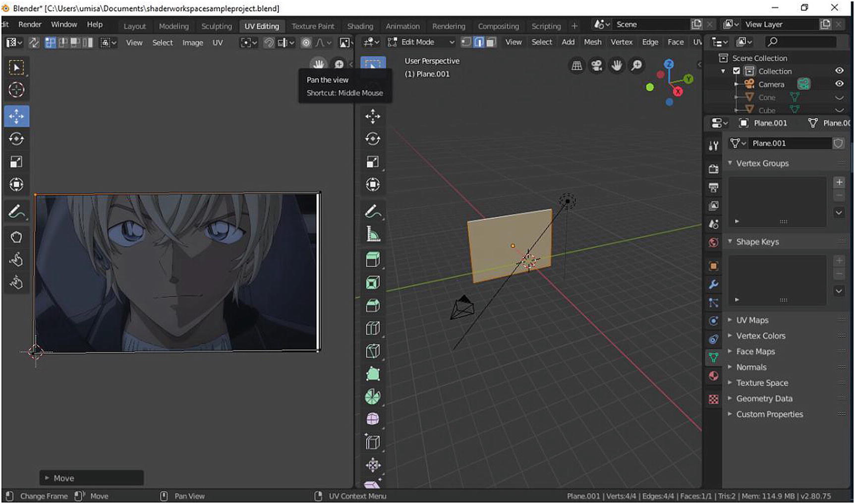855x504 pixels.
Task: Open the UV pivot point dropdown
Action: pyautogui.click(x=249, y=43)
